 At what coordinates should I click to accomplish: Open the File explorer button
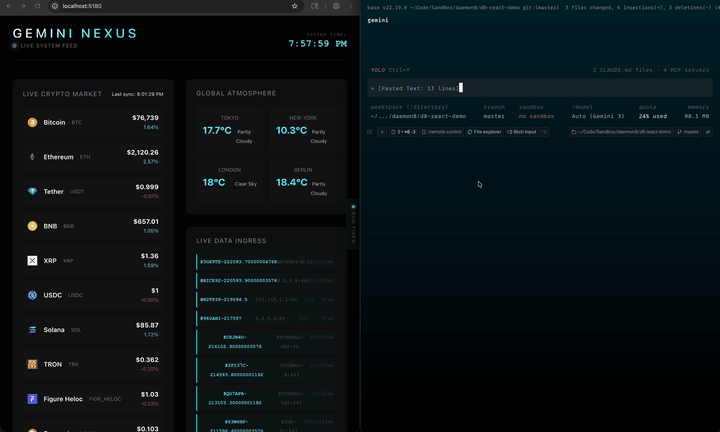484,132
